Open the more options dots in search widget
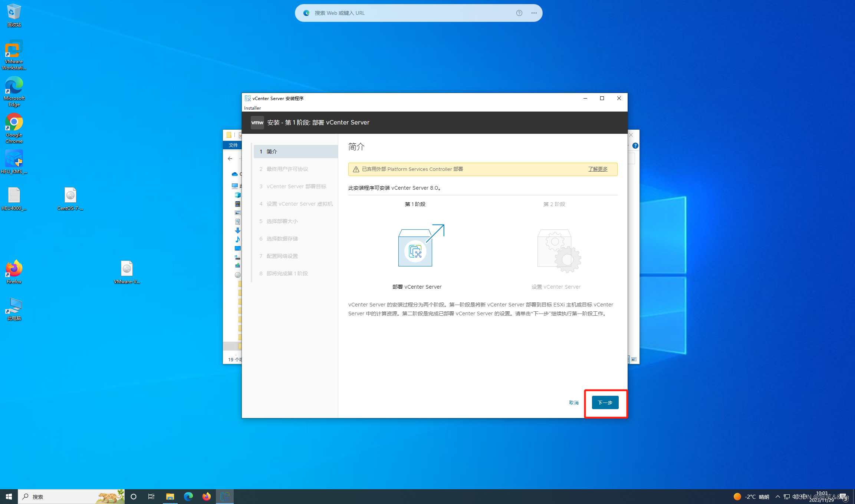The height and width of the screenshot is (504, 855). [534, 13]
